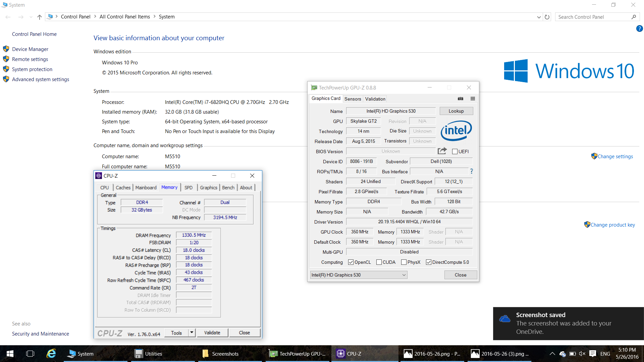Expand breadcrumb chevron after Control Panel
Screen dimensions: 644x362
tap(95, 16)
